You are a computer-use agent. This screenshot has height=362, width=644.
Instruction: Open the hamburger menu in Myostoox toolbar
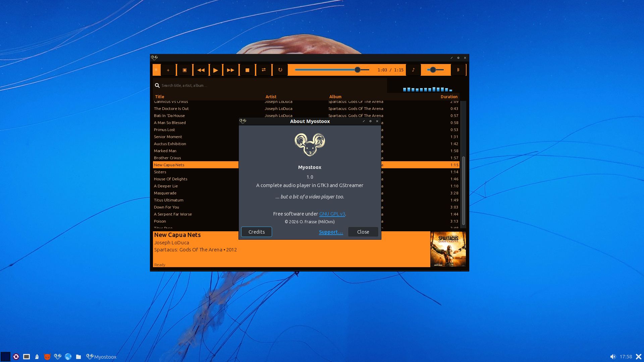[x=156, y=70]
